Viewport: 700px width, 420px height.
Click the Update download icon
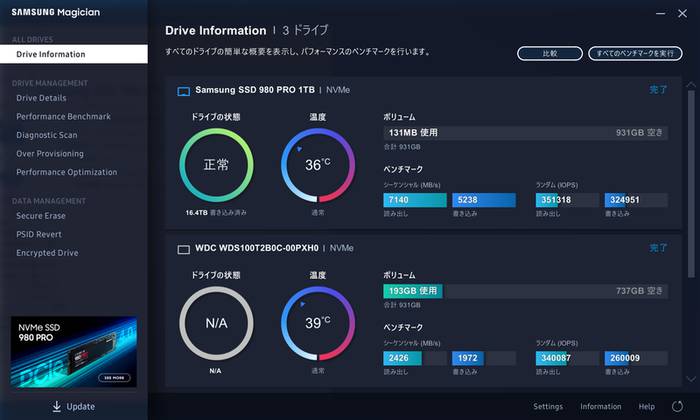(x=57, y=406)
